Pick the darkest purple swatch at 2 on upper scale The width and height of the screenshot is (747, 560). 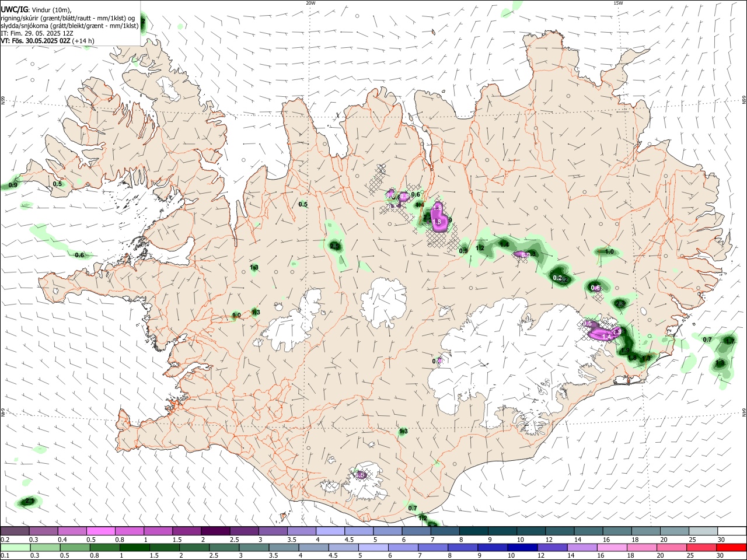215,531
